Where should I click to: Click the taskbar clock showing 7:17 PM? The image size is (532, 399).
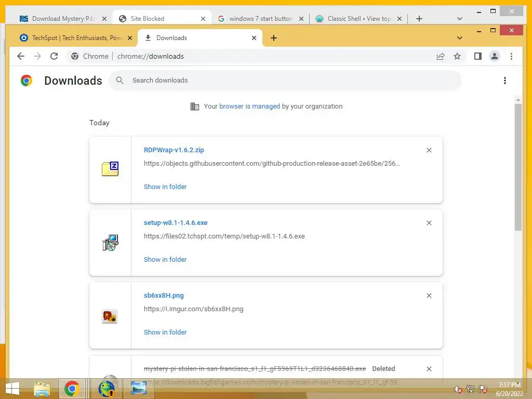510,389
